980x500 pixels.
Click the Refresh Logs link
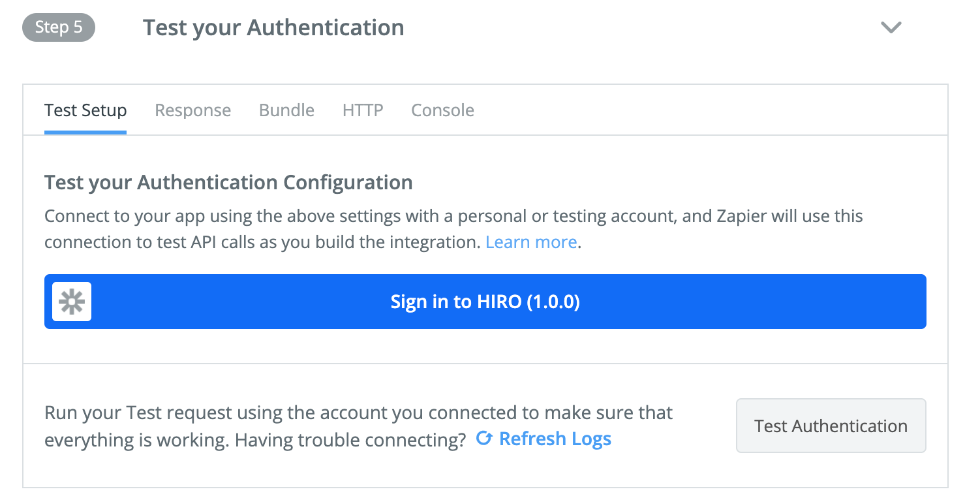[x=555, y=439]
